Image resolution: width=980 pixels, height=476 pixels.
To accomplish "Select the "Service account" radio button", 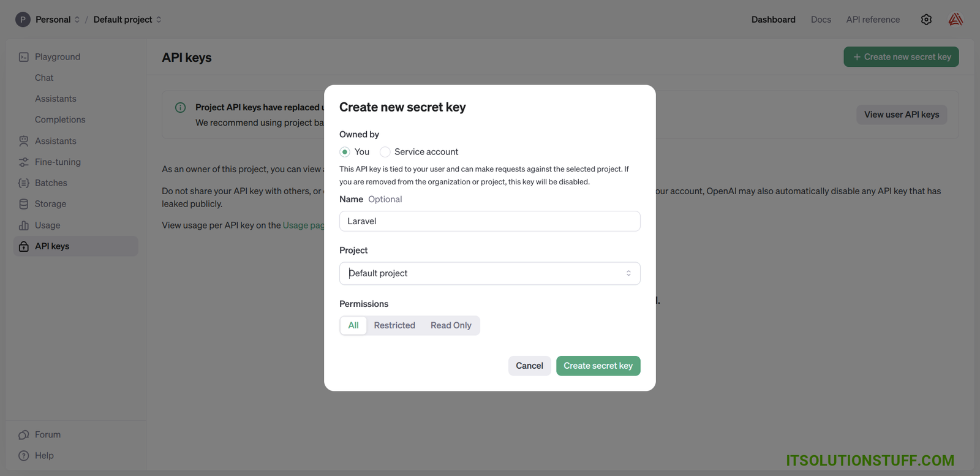I will (x=385, y=152).
